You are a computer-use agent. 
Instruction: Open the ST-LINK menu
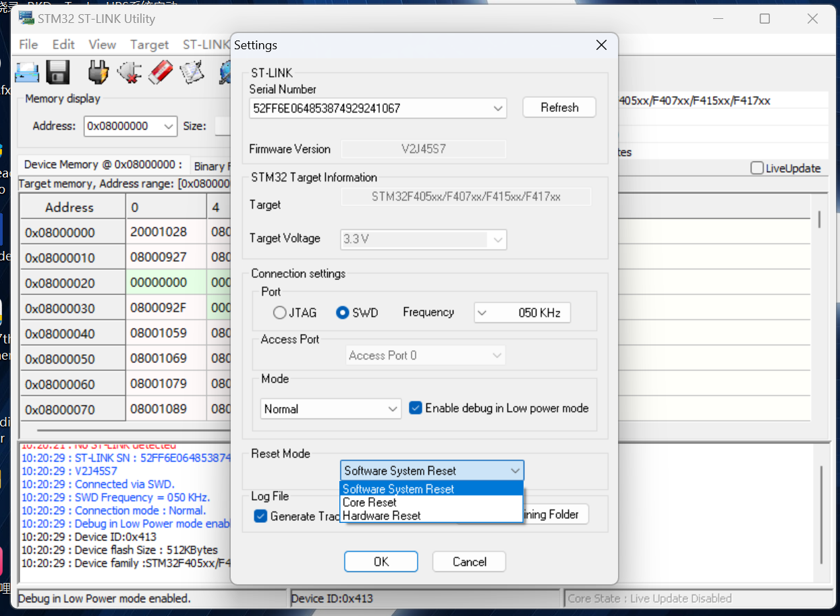206,45
